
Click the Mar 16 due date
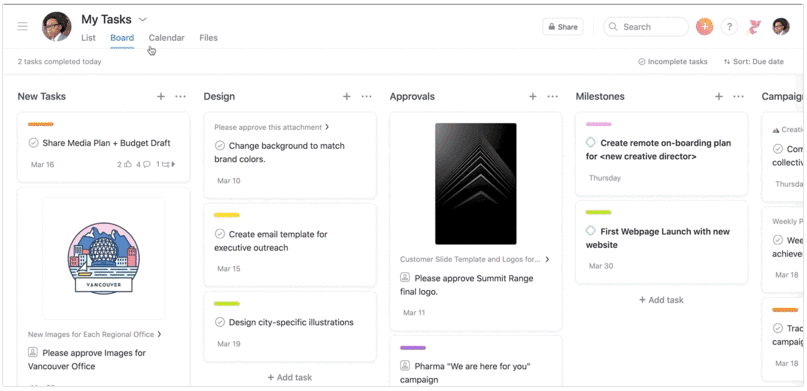(x=42, y=165)
